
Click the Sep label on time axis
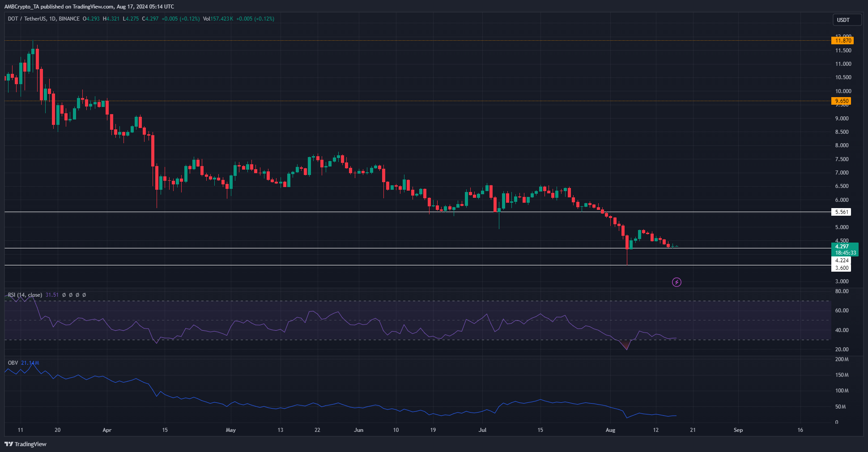[x=738, y=430]
